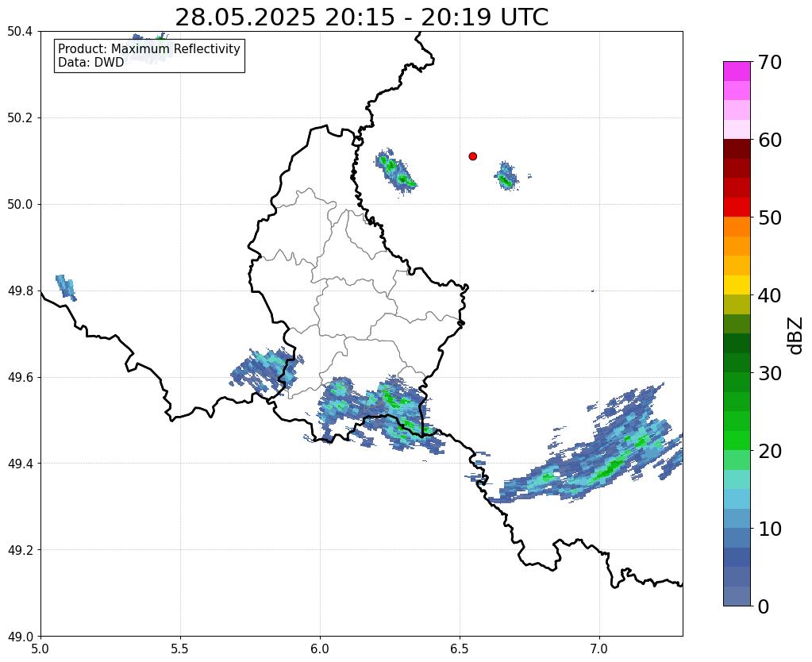The width and height of the screenshot is (812, 662).
Task: Click the 30 label on the colorbar
Action: tap(769, 373)
